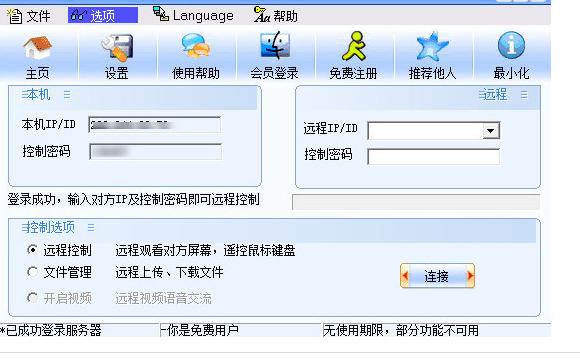
Task: Expand the 远程IP/ID dropdown arrow
Action: tap(491, 131)
